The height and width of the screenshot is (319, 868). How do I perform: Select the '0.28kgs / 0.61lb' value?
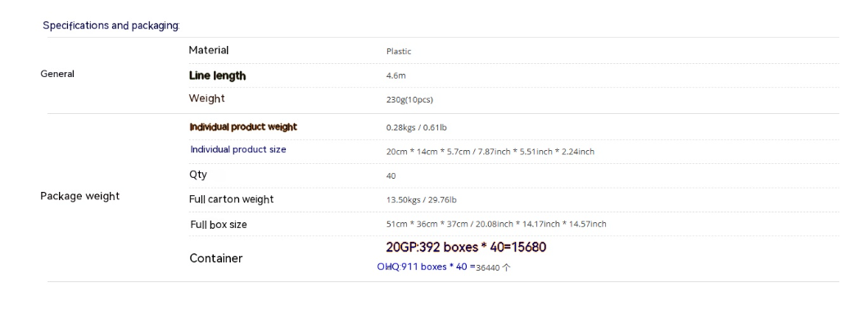click(x=416, y=128)
